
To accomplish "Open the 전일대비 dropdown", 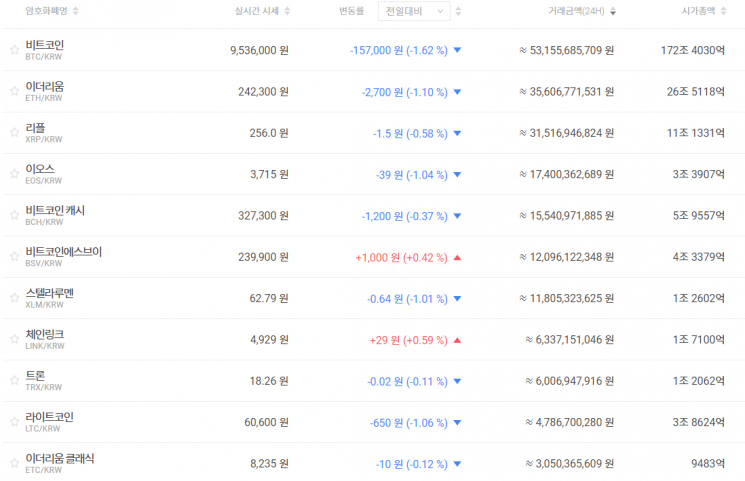I will (414, 11).
